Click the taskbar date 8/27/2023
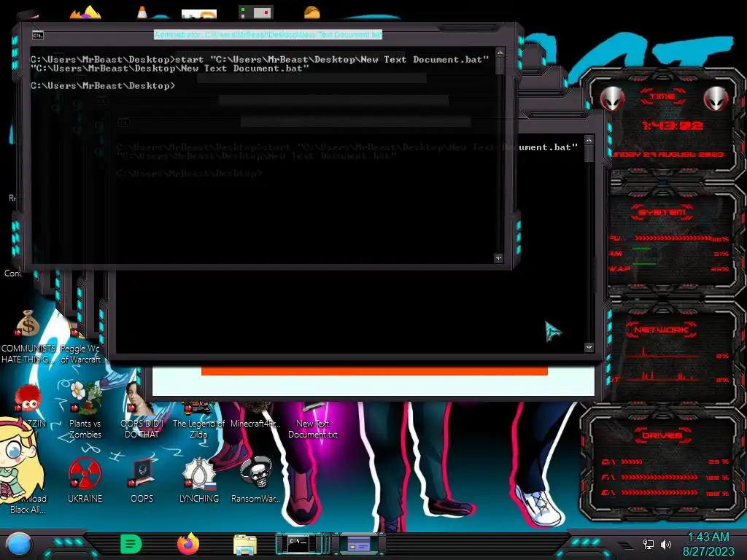 [x=708, y=551]
